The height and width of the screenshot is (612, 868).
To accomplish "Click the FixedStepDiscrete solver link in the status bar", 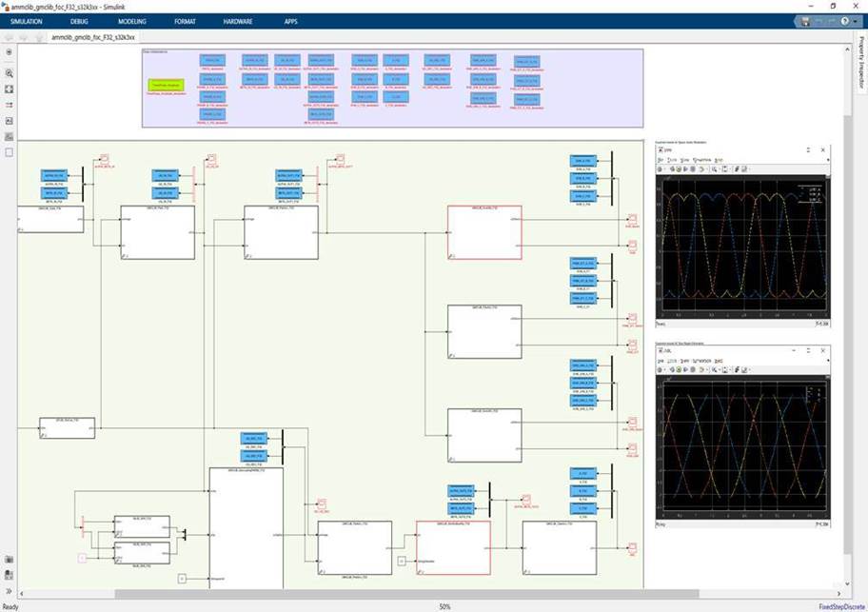I will (x=839, y=605).
